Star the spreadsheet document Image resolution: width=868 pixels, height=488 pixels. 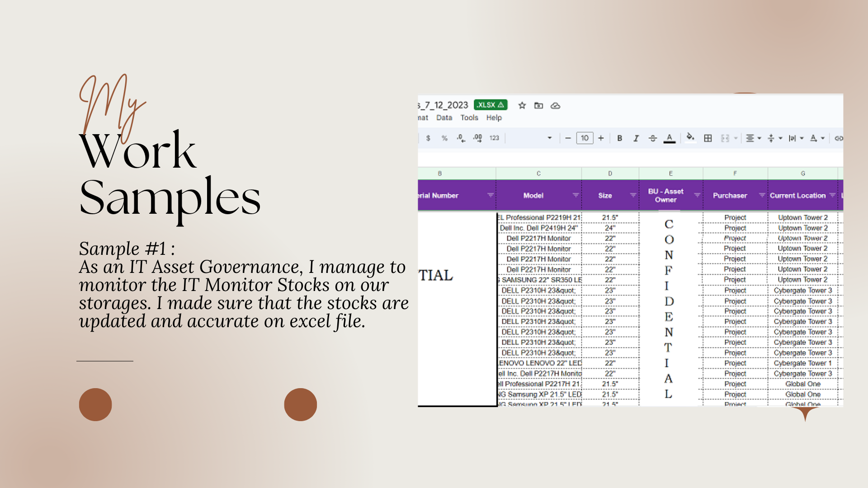click(522, 105)
